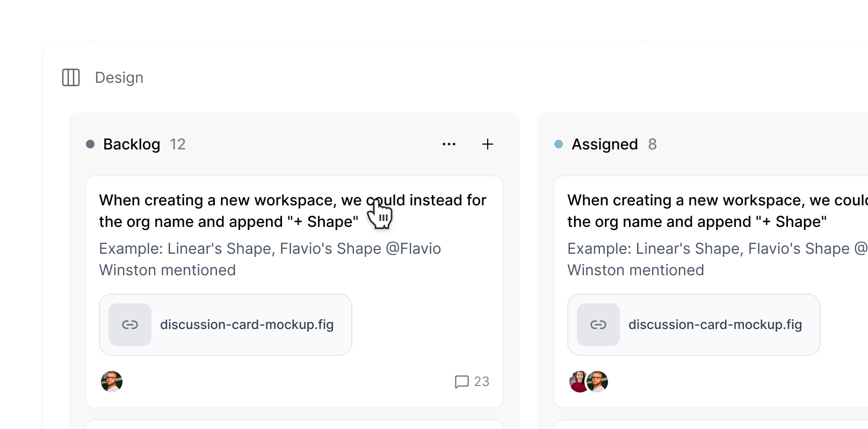This screenshot has height=429, width=868.
Task: Click the leftmost avatar on the Assigned card
Action: tap(579, 382)
